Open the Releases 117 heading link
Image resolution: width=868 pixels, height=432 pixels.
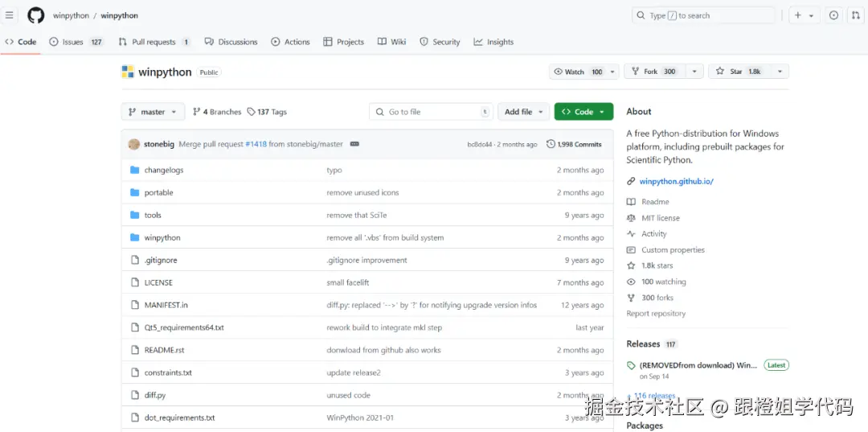pos(652,344)
